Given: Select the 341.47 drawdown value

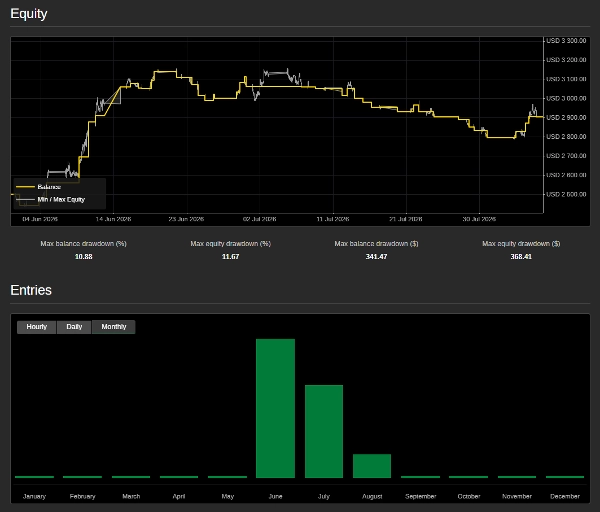Looking at the screenshot, I should click(x=376, y=256).
